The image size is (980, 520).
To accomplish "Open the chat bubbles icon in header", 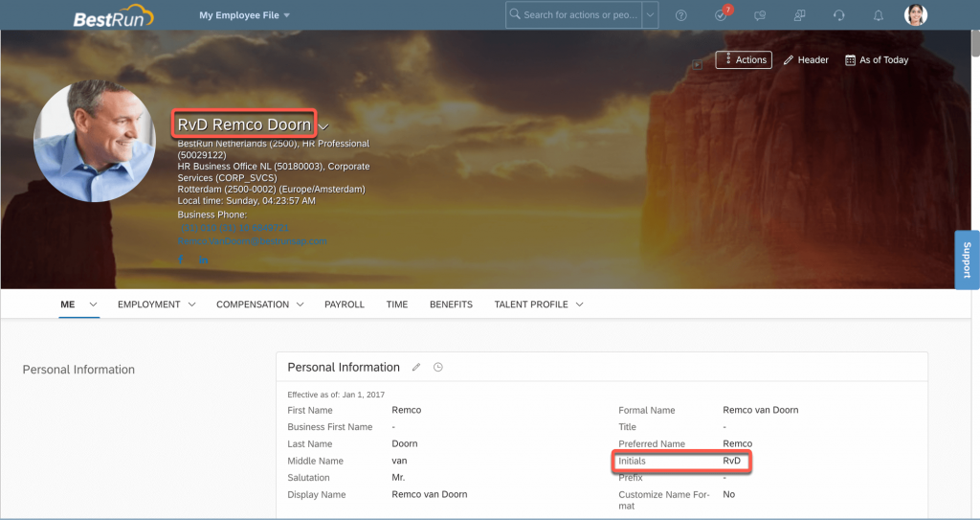I will [x=760, y=15].
